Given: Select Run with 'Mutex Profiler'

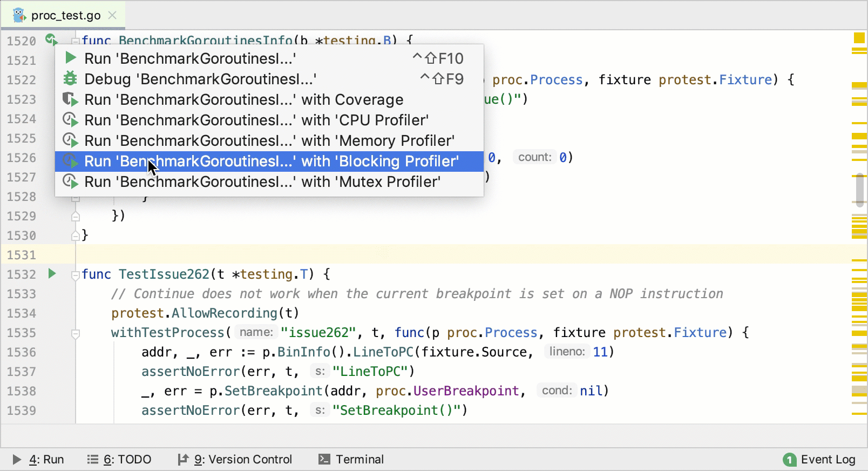Looking at the screenshot, I should pos(269,181).
